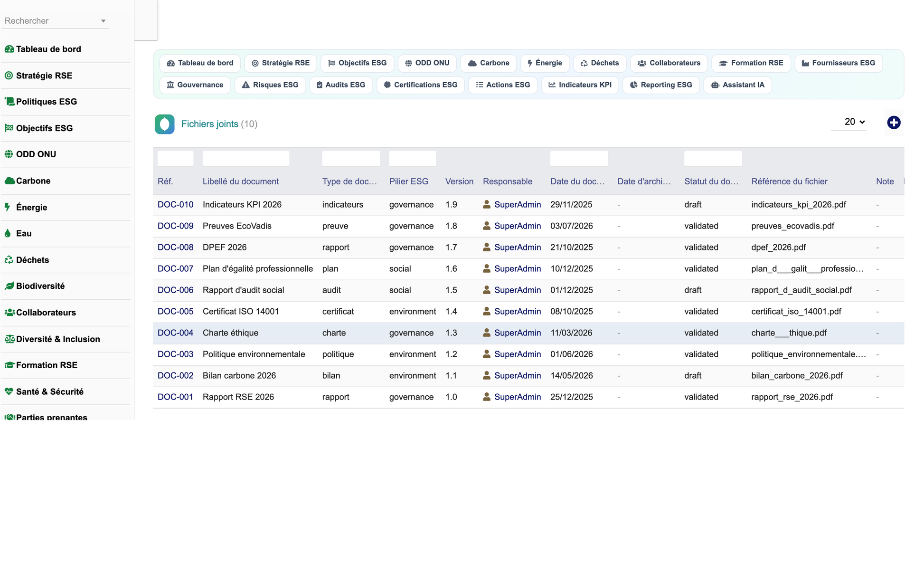Open the Stratégie RSE top tab

point(281,63)
